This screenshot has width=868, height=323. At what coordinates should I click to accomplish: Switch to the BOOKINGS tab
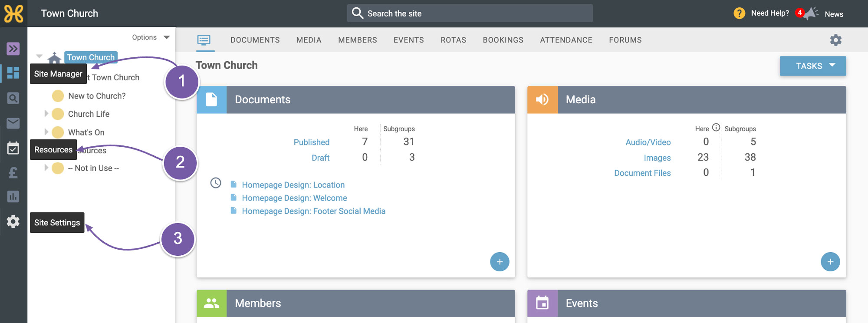[x=503, y=40]
